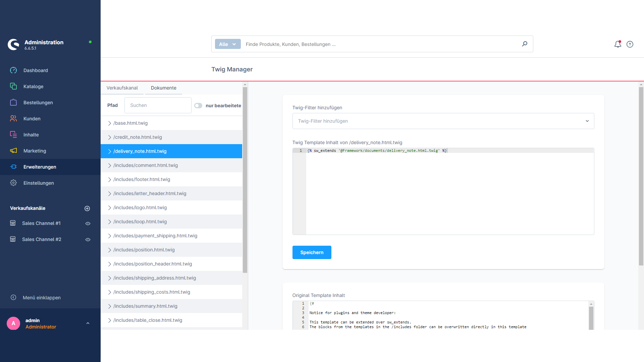644x362 pixels.
Task: Select /includes/position_header.html.twig row
Action: 171,264
